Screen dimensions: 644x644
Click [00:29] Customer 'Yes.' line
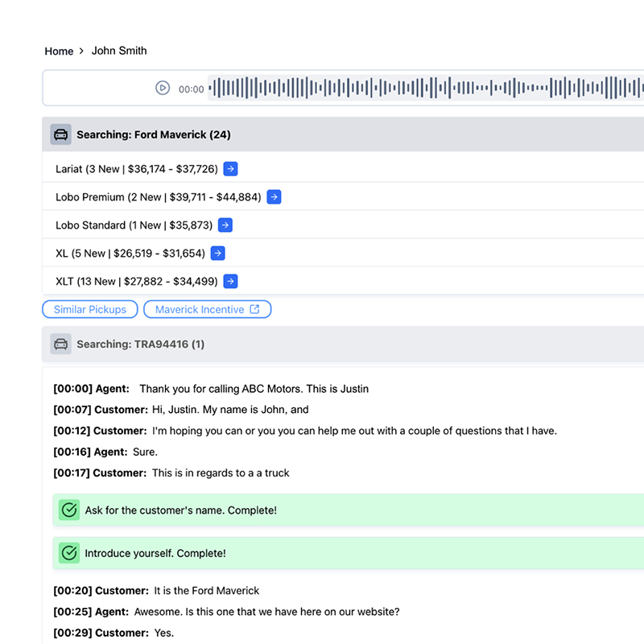coord(114,633)
